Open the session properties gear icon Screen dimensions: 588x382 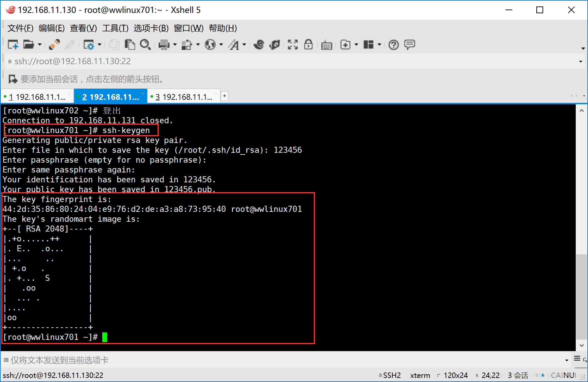click(89, 44)
